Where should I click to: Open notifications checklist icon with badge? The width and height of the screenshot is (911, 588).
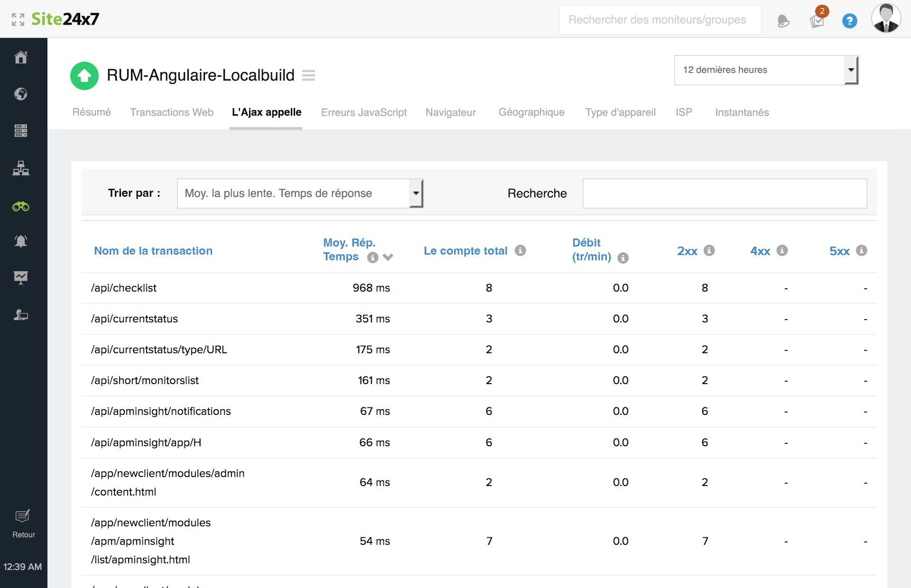click(x=817, y=21)
